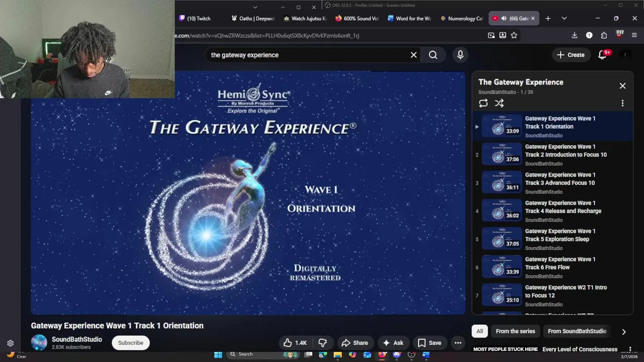This screenshot has width=644, height=362.
Task: Open File Explorer from taskbar
Action: click(338, 354)
